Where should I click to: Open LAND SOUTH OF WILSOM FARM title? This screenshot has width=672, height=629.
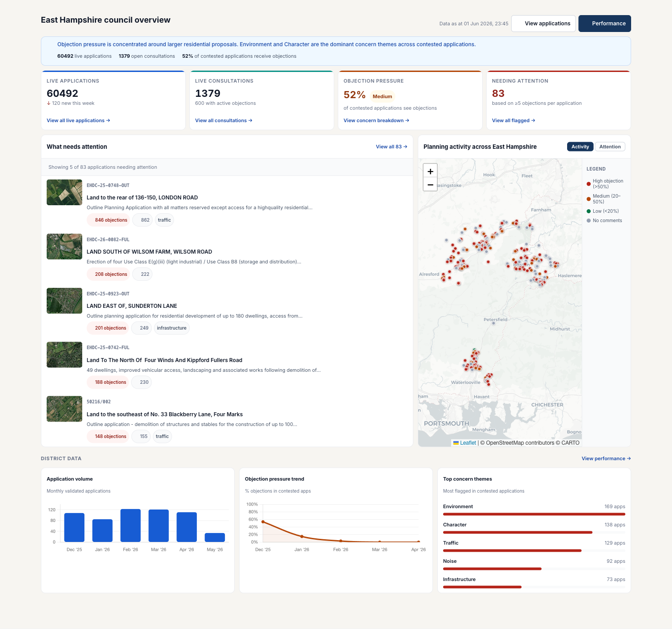[x=149, y=252]
